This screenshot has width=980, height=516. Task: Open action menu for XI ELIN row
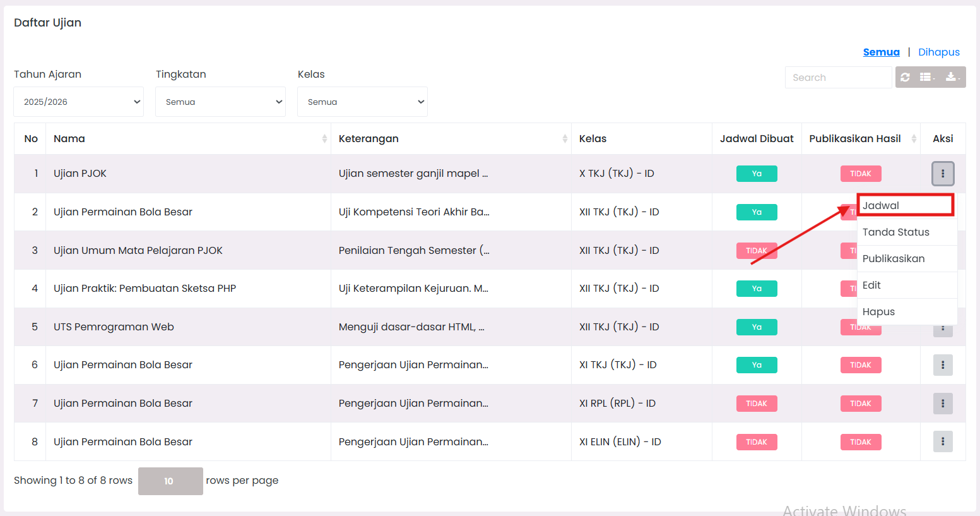point(943,442)
